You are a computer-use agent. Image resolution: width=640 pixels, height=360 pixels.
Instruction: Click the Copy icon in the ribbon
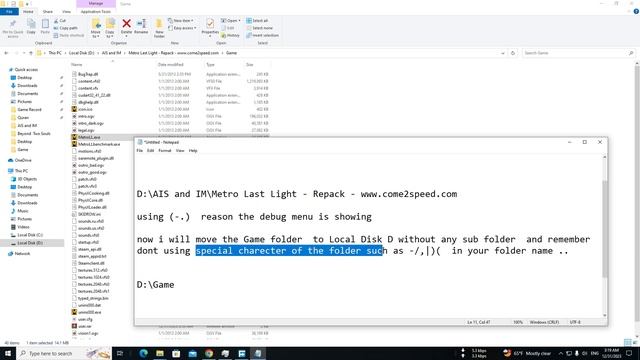pyautogui.click(x=31, y=24)
